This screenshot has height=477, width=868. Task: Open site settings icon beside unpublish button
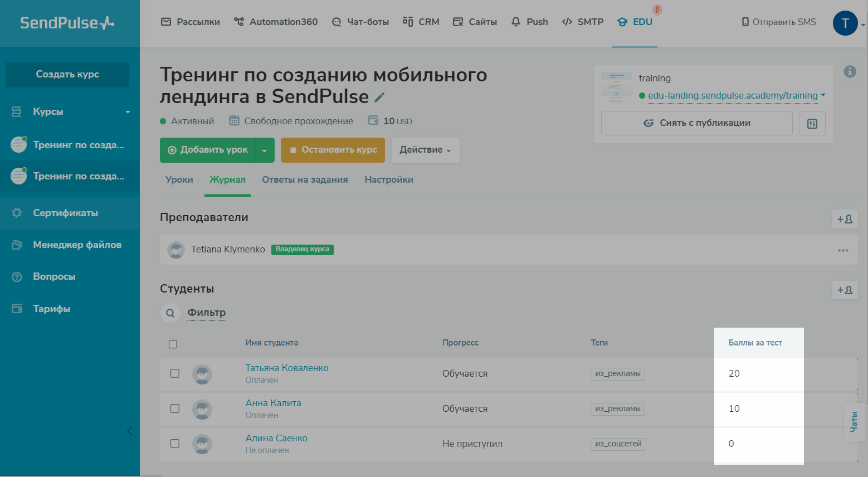point(812,123)
